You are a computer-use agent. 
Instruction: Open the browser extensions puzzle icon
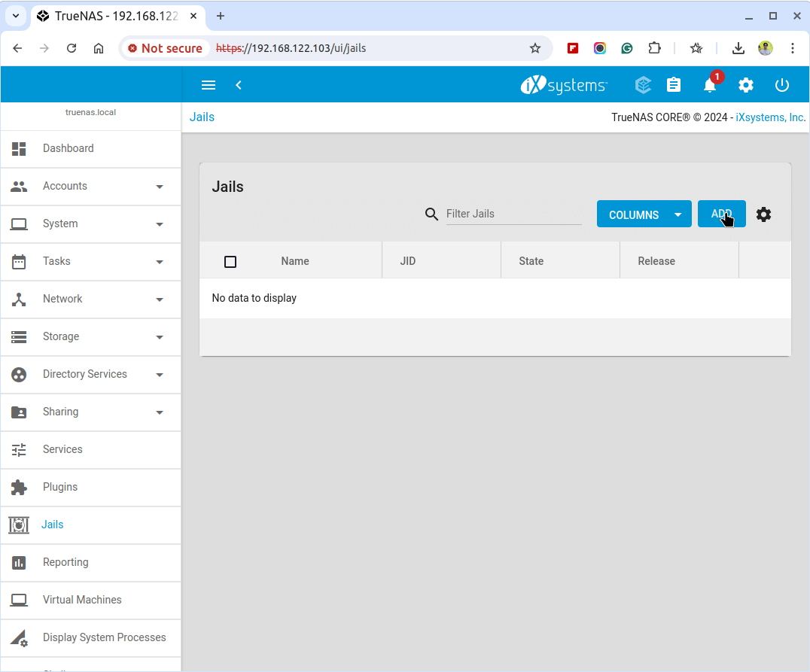[x=654, y=48]
